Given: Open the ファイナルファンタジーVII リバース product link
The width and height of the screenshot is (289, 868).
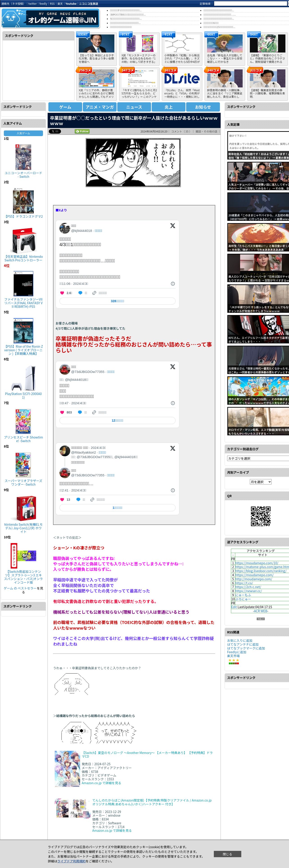Looking at the screenshot, I should point(24,303).
